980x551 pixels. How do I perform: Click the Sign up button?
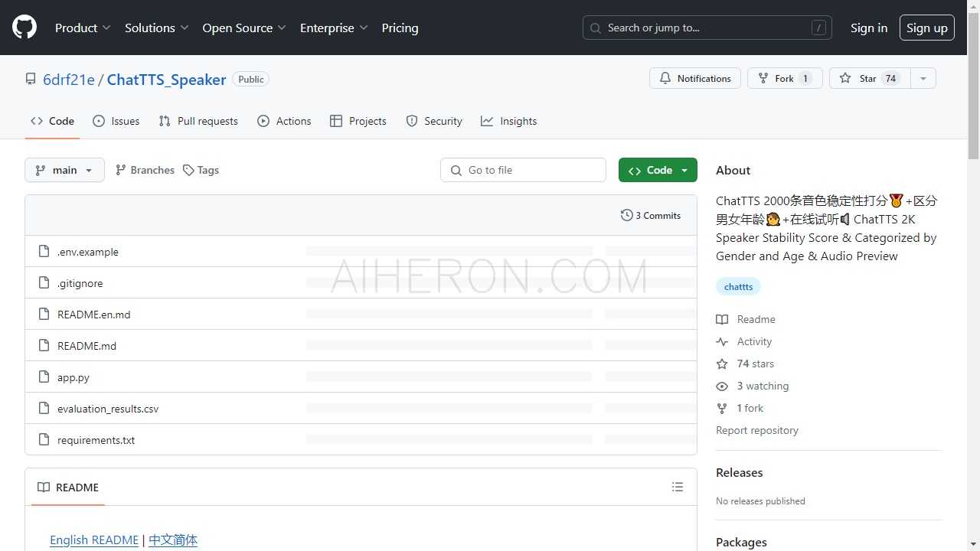926,28
